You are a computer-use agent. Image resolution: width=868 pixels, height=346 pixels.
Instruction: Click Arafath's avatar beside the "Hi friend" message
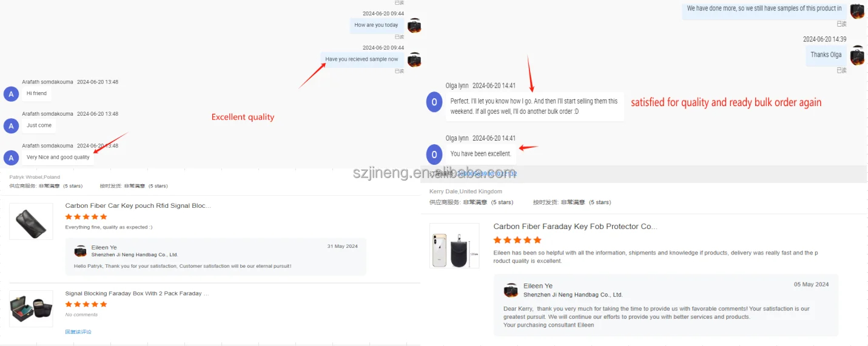click(11, 93)
